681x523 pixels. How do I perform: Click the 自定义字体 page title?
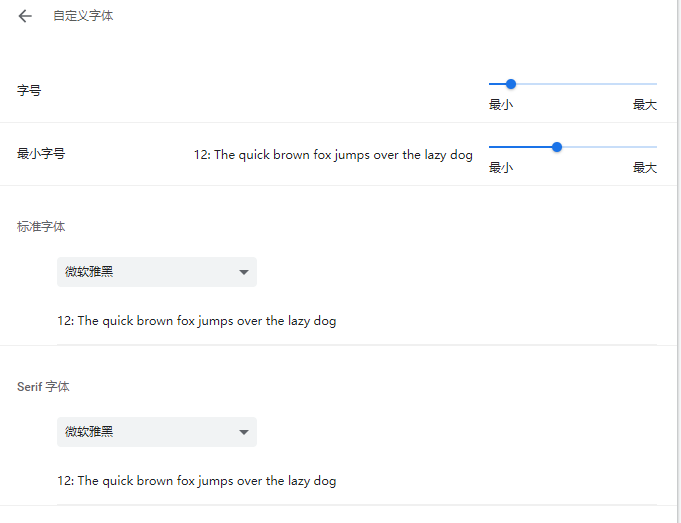click(83, 16)
